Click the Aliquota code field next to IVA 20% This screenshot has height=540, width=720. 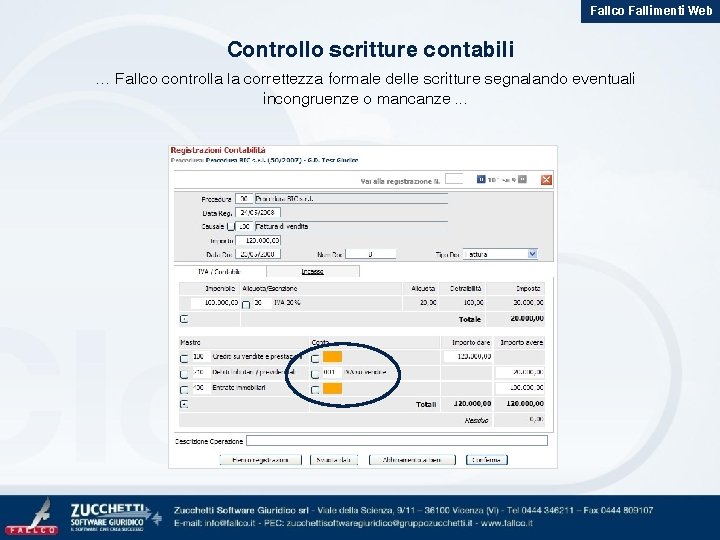point(262,303)
